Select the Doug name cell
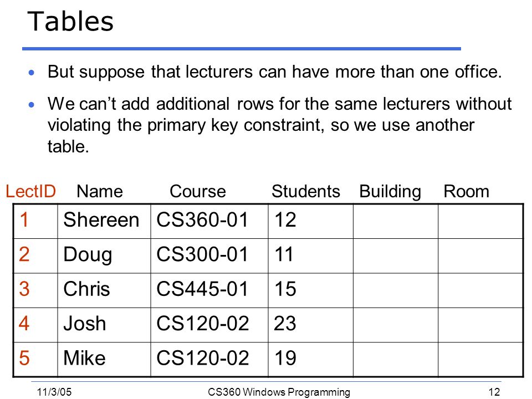The height and width of the screenshot is (399, 532). (x=104, y=256)
